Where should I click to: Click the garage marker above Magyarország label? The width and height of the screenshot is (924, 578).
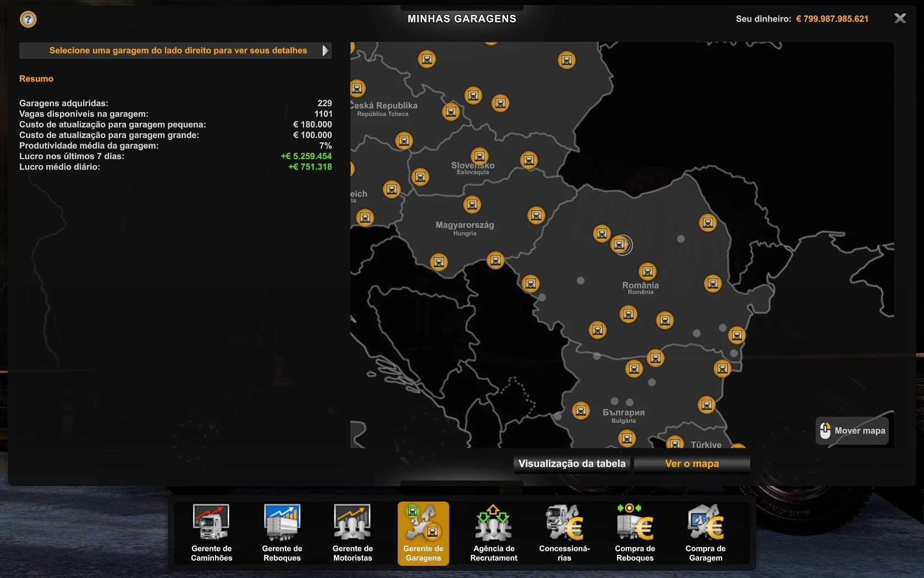[472, 205]
